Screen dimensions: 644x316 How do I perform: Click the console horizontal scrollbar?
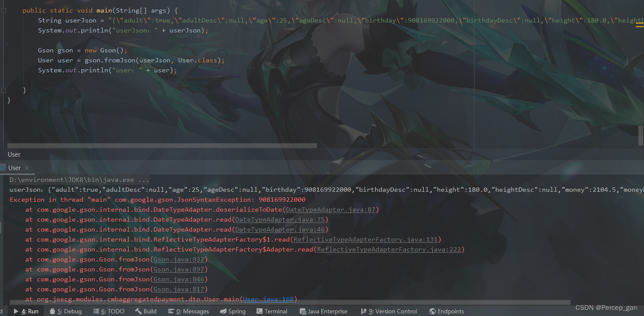pos(289,303)
